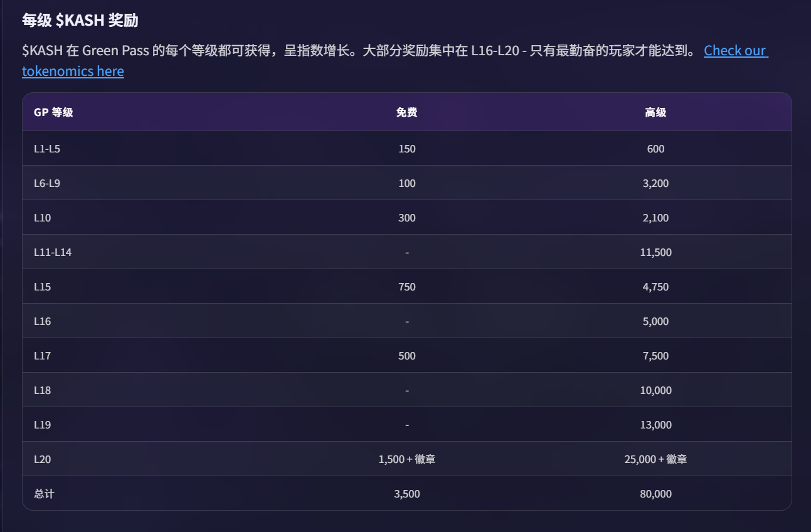Click the "高级" column header
Screen dimensions: 811x532
tap(655, 112)
